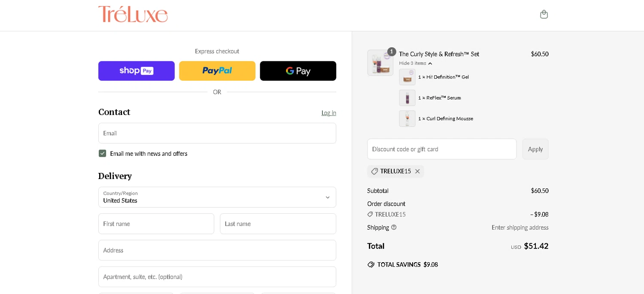This screenshot has height=294, width=644.
Task: Click the Hi! Definition Gel thumbnail
Action: coord(407,77)
